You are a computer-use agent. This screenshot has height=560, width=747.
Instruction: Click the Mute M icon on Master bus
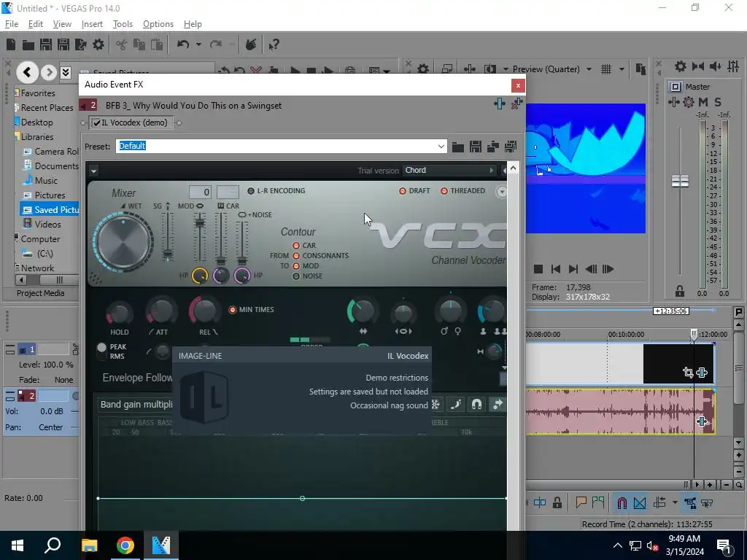coord(703,102)
